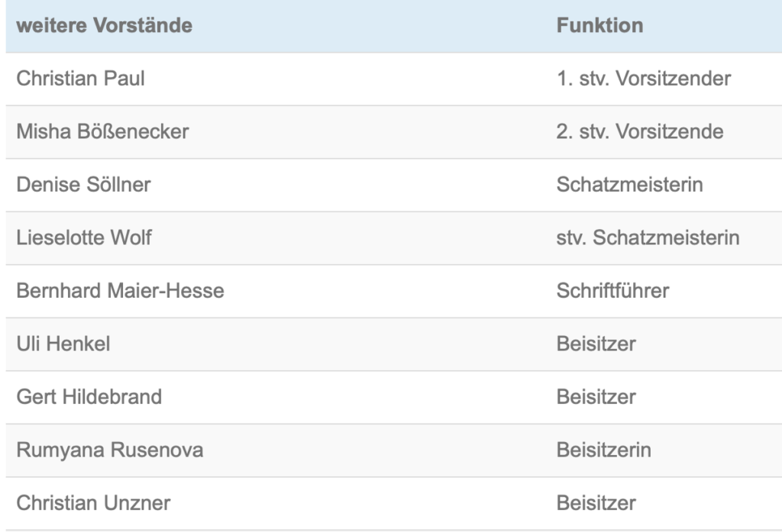Select the Gert Hildebrand cell

point(89,397)
